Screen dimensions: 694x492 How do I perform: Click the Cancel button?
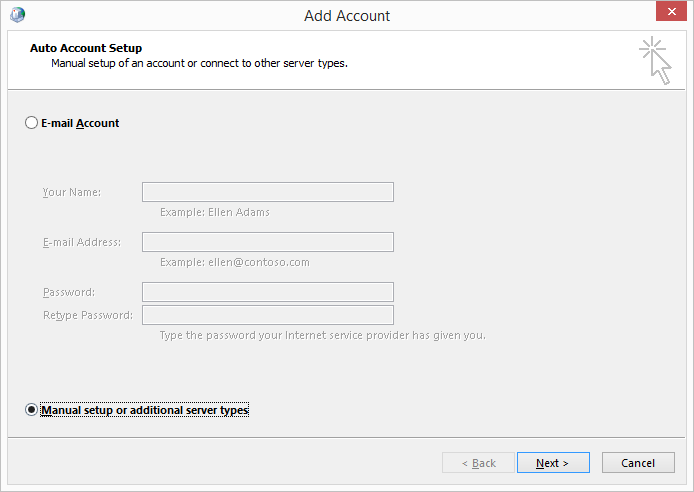[x=638, y=463]
